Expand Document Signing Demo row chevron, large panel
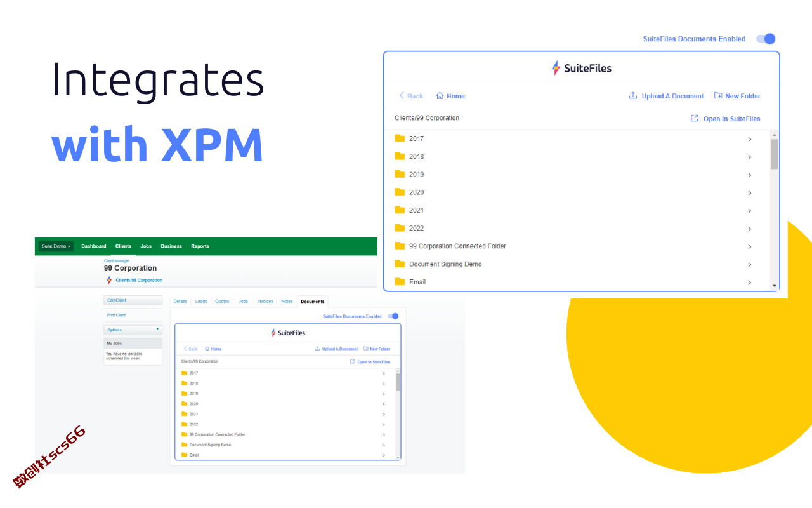This screenshot has height=508, width=812. point(750,265)
